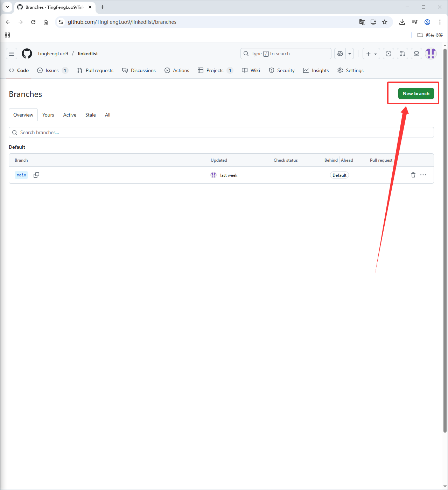Open the main branch link
Screen dimensions: 448x490
click(x=21, y=175)
